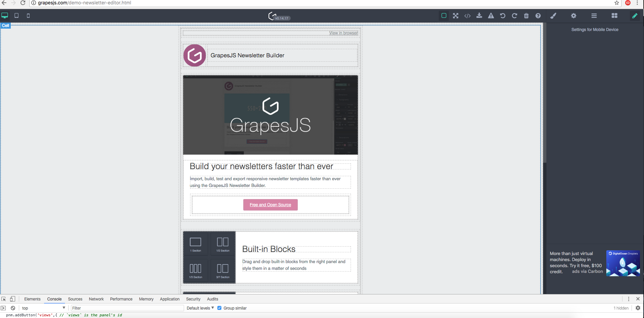Click the canvas vertical scrollbar
Image resolution: width=644 pixels, height=318 pixels.
coord(544,93)
